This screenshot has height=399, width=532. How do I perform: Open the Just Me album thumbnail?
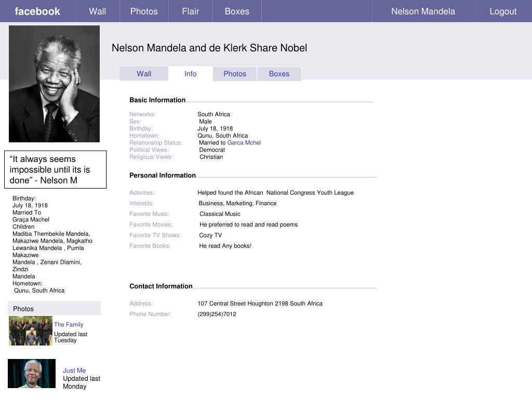pos(32,374)
